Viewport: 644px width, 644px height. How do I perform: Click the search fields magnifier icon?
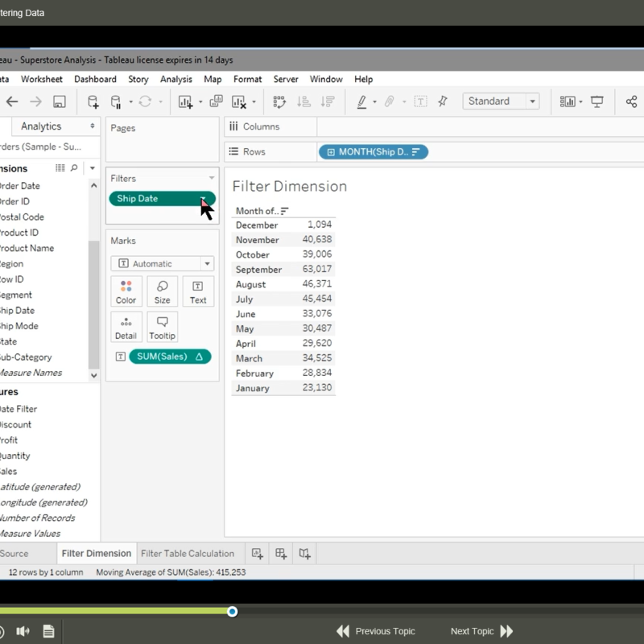click(74, 168)
